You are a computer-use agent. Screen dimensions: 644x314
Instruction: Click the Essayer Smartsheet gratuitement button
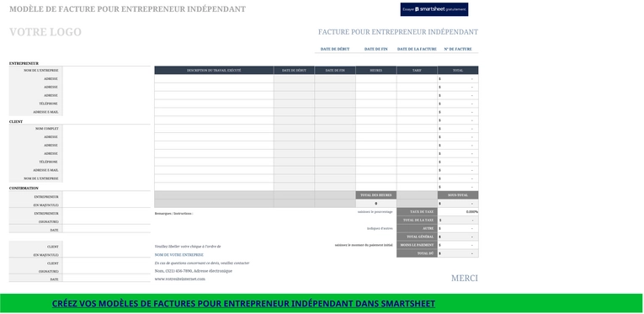click(434, 9)
